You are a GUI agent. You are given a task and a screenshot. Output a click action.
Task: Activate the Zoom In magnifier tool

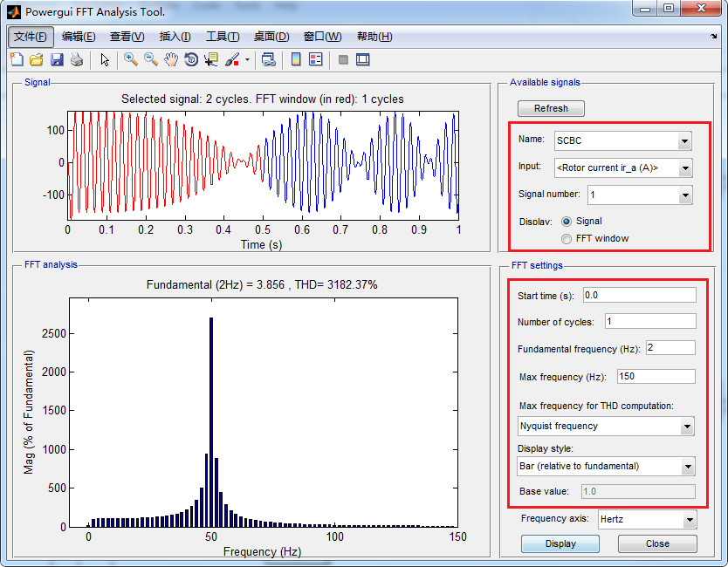point(131,59)
